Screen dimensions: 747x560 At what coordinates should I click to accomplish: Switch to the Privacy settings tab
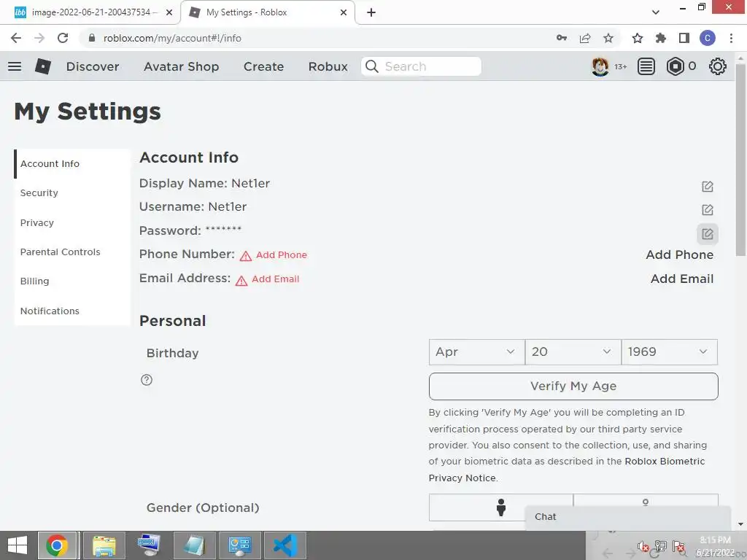tap(72, 222)
